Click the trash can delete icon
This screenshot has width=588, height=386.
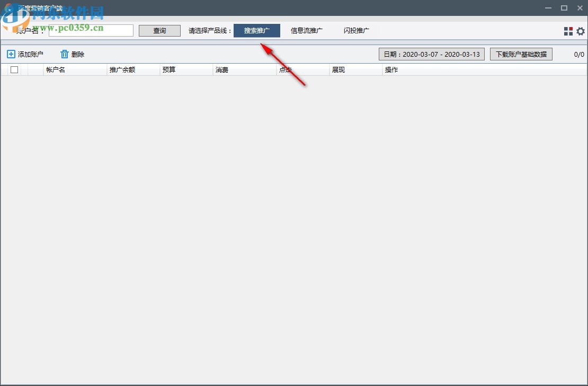[x=65, y=54]
